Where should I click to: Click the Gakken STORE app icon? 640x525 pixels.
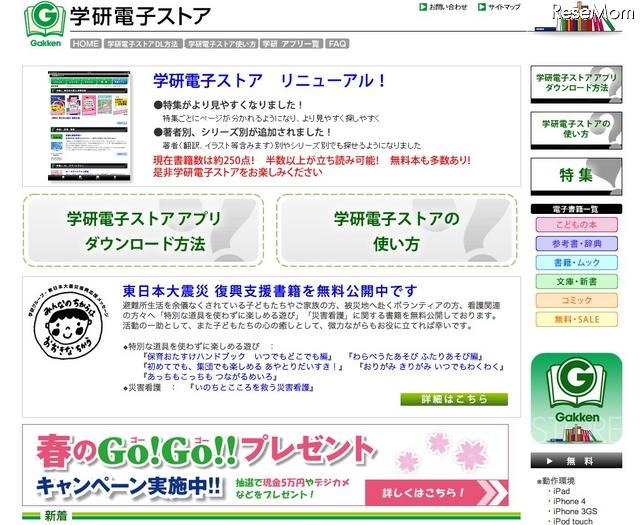576,398
